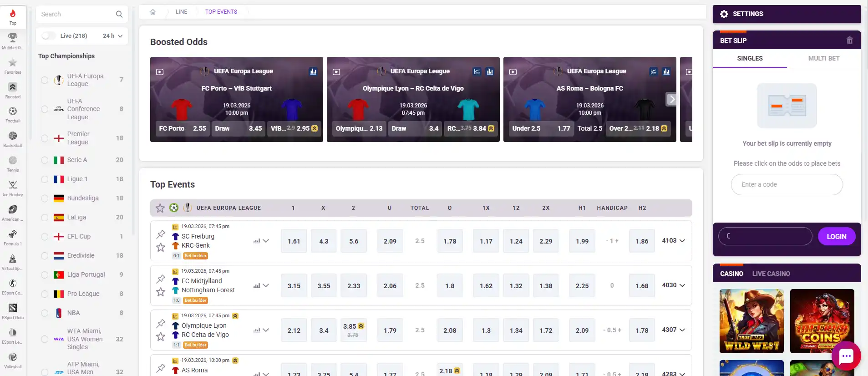Show next boosted odds card arrow
Screen dimensions: 868x376
pyautogui.click(x=672, y=99)
